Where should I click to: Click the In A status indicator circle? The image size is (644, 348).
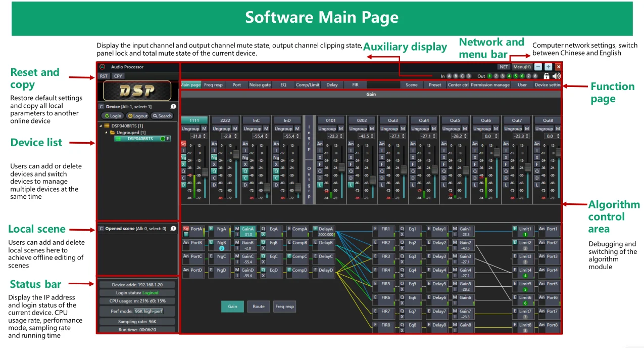point(449,76)
